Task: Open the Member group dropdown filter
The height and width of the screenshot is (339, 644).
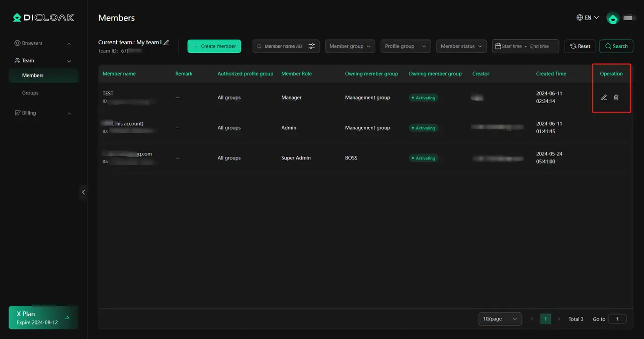Action: [350, 46]
